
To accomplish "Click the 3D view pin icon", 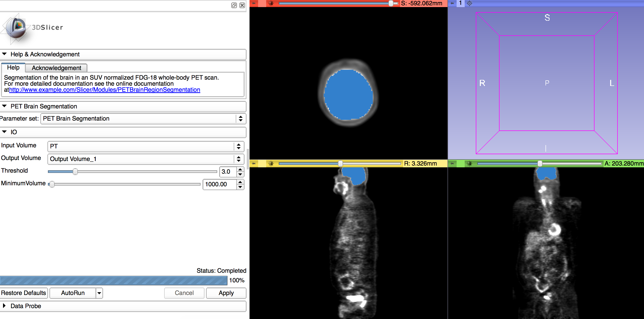I will (452, 3).
